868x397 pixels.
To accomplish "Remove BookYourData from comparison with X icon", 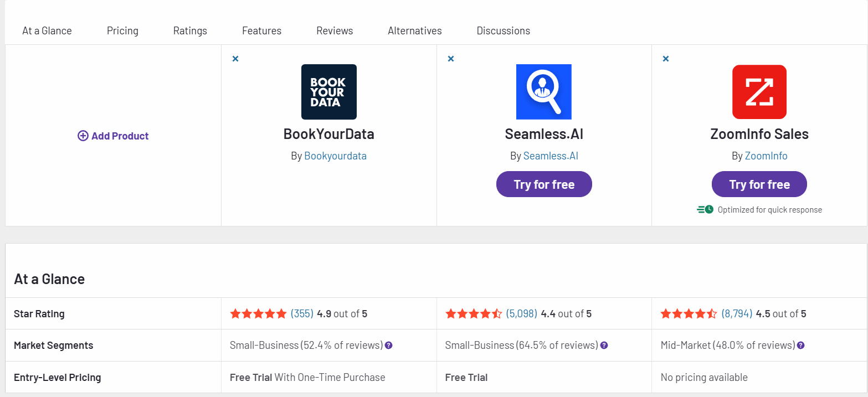I will 235,59.
